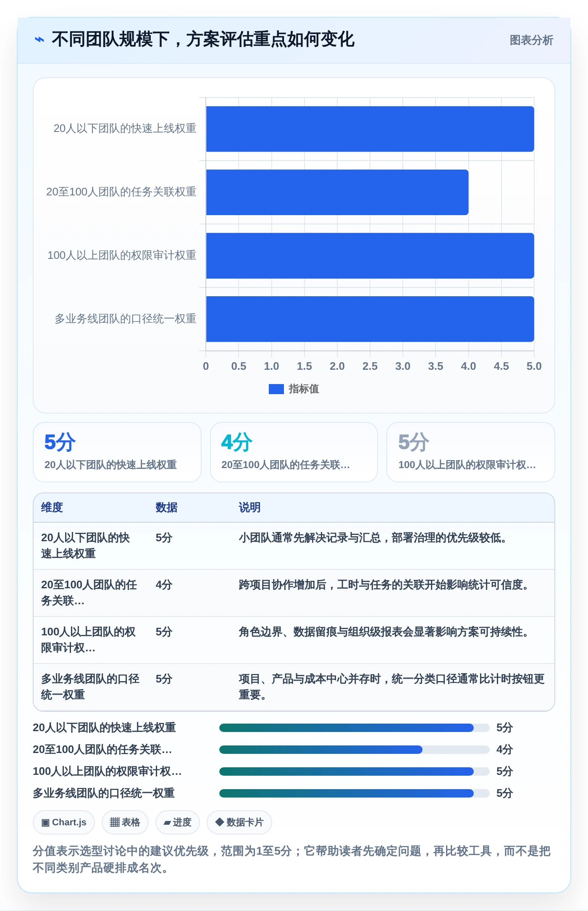588x911 pixels.
Task: Click progress bar for 20至100人团队的任务关联
Action: [x=354, y=750]
